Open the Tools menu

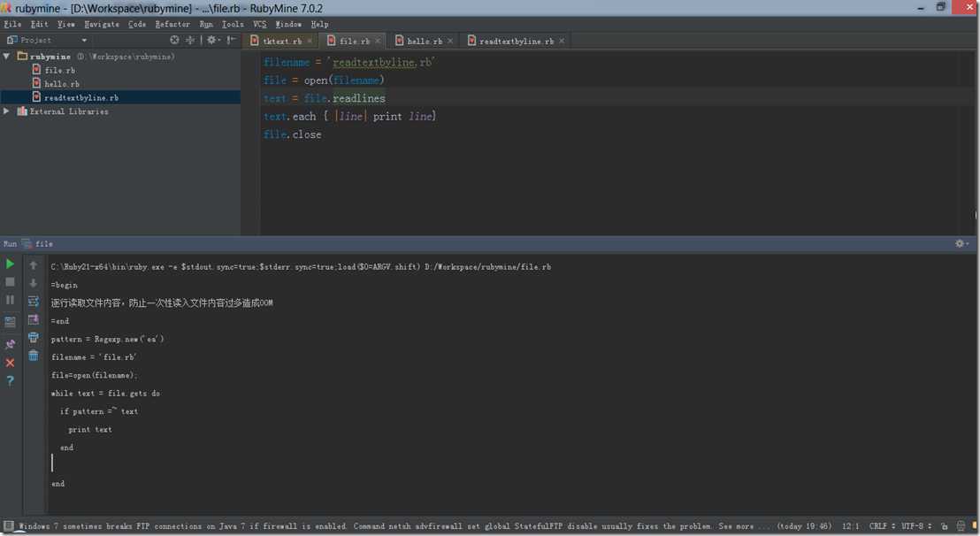[233, 25]
